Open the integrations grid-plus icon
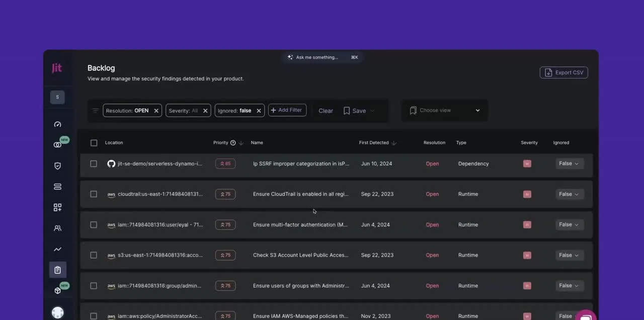The width and height of the screenshot is (644, 320). tap(57, 207)
